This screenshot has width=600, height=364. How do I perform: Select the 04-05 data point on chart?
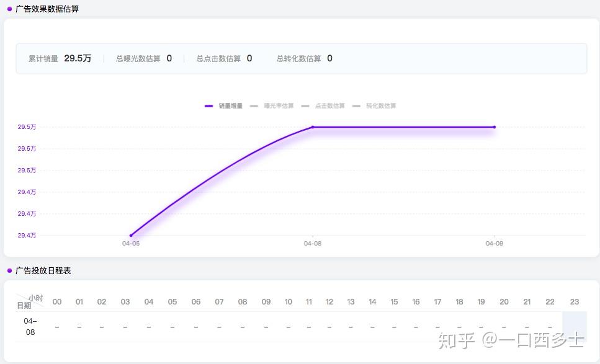click(131, 236)
